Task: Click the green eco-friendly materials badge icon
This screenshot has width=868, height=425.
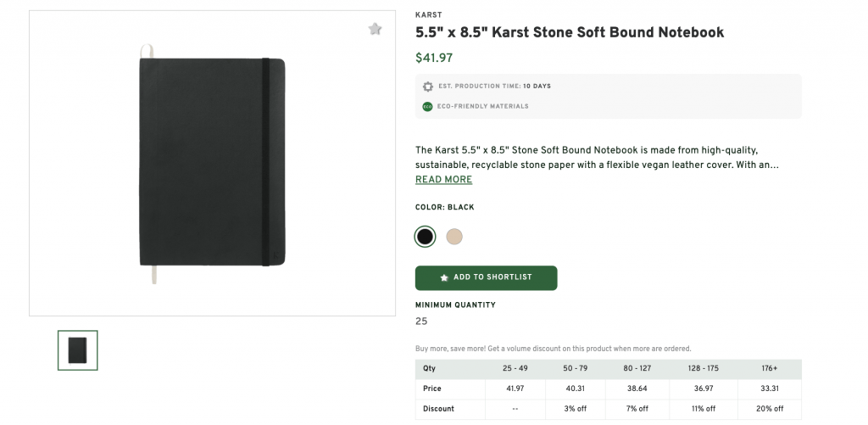Action: pos(427,106)
